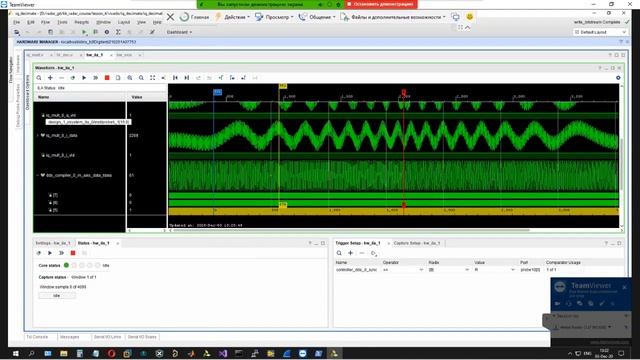Add a probe with the waveform plus icon
The height and width of the screenshot is (360, 640).
pyautogui.click(x=50, y=78)
